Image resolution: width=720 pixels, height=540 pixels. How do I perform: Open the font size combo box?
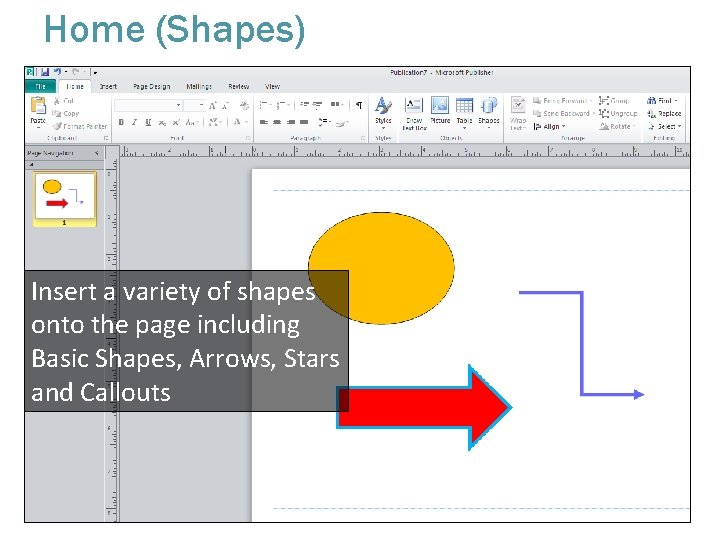click(x=194, y=106)
